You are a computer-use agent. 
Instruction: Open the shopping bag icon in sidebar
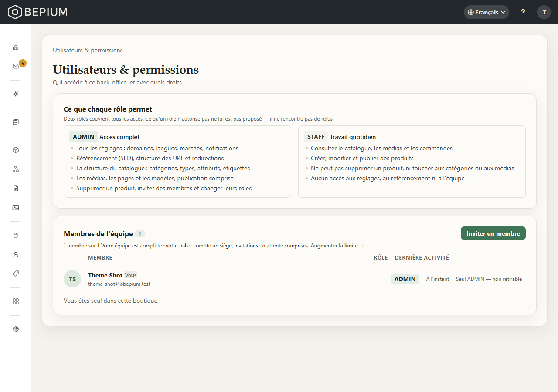[16, 235]
